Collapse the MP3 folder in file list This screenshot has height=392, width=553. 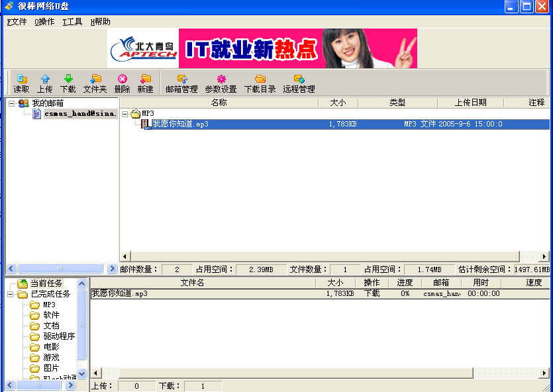point(125,114)
